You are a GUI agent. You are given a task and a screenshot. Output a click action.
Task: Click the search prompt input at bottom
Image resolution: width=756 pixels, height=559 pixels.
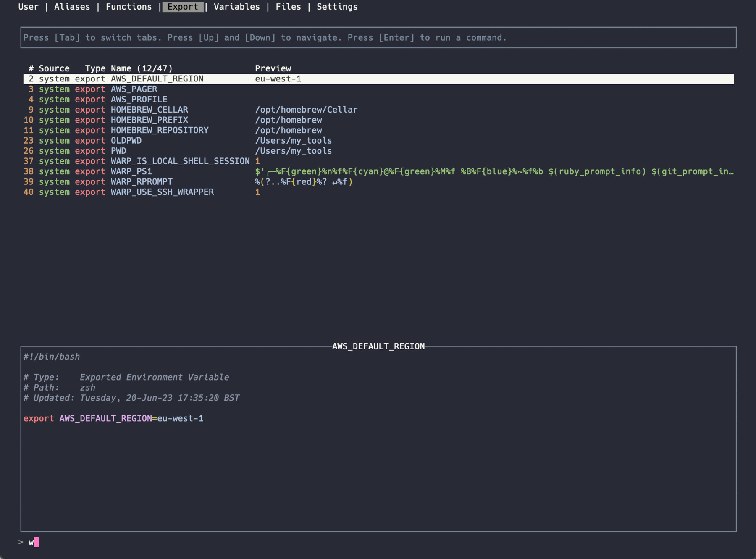[168, 542]
